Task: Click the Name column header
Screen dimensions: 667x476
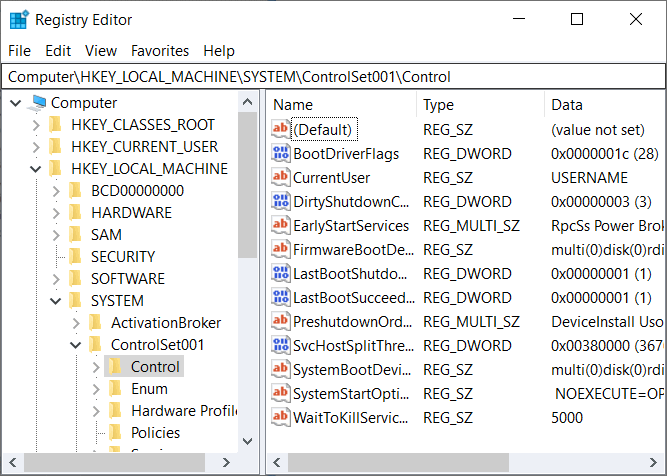Action: coord(342,105)
